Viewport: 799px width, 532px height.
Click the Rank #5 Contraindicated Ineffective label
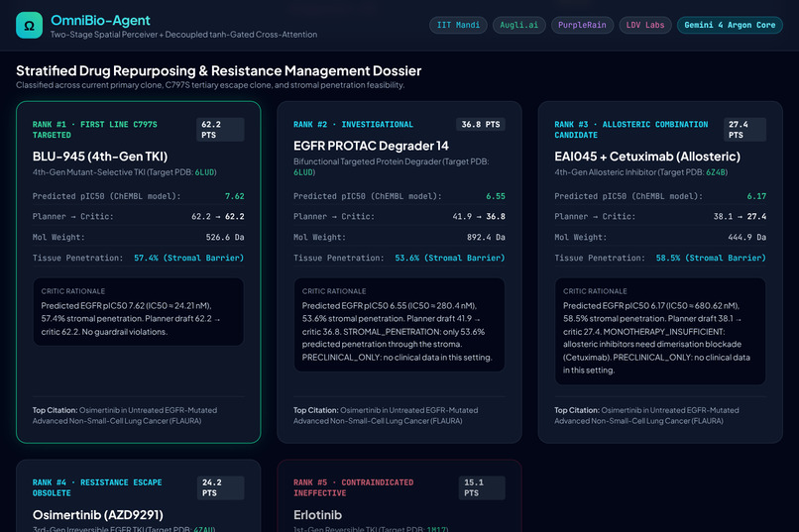tap(353, 487)
